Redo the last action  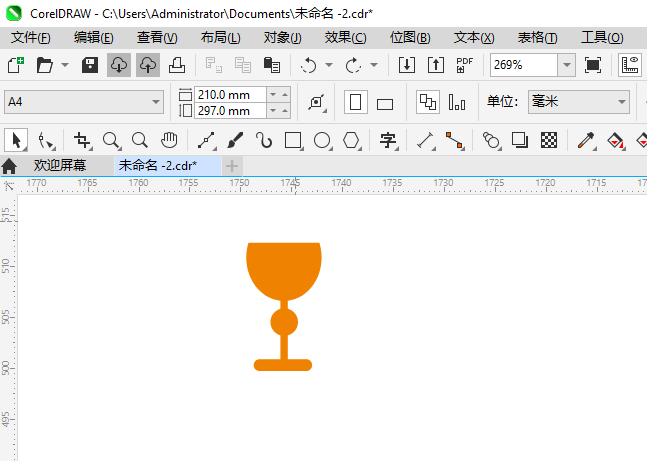(353, 65)
